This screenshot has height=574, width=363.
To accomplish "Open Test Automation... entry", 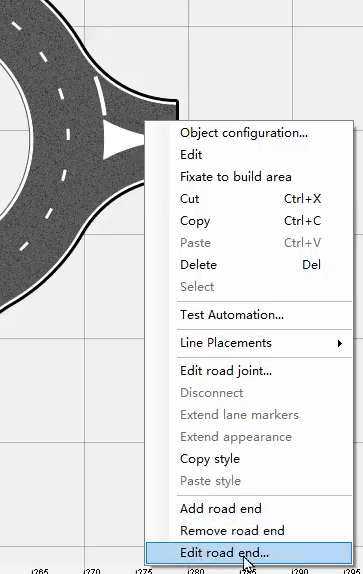I will coord(249,315).
